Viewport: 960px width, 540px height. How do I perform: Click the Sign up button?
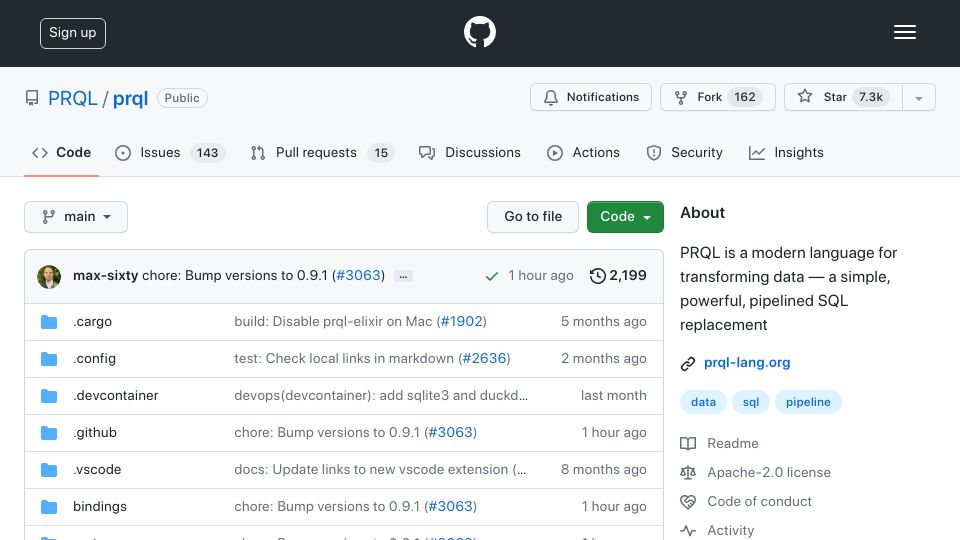tap(73, 33)
